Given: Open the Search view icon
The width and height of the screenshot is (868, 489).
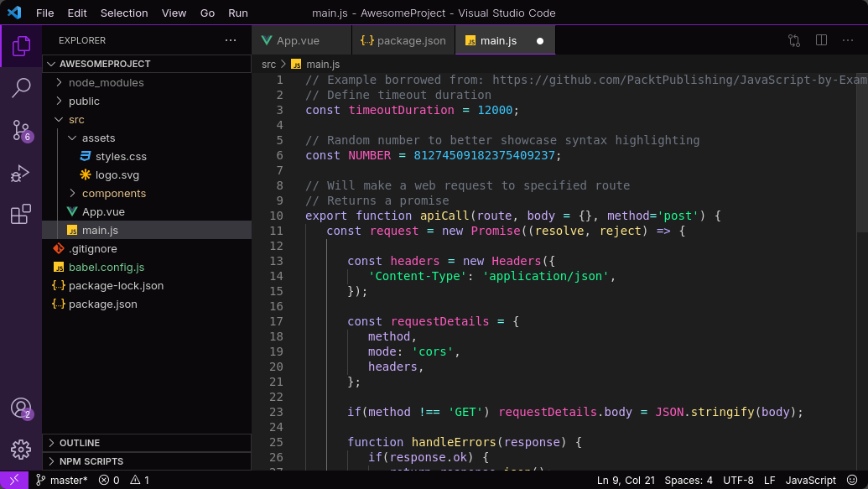Looking at the screenshot, I should click(x=21, y=87).
